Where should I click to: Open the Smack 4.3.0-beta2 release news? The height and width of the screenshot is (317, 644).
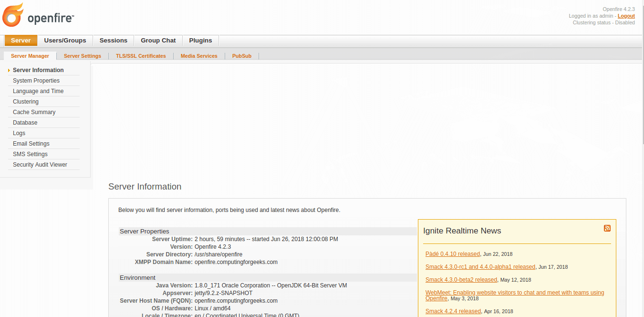pos(461,279)
